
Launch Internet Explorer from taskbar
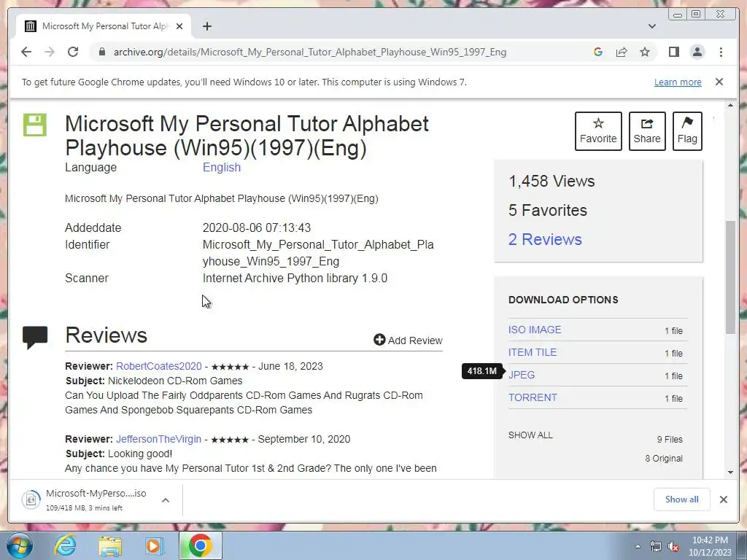[65, 545]
